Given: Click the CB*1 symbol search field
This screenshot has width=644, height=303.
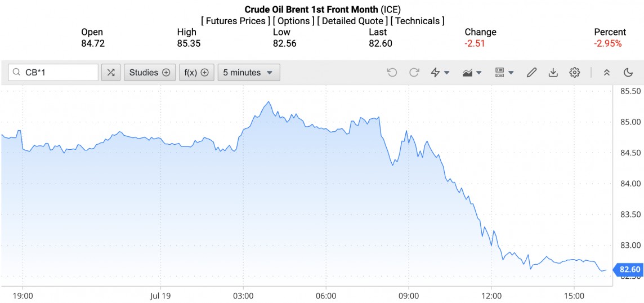Looking at the screenshot, I should click(x=59, y=73).
